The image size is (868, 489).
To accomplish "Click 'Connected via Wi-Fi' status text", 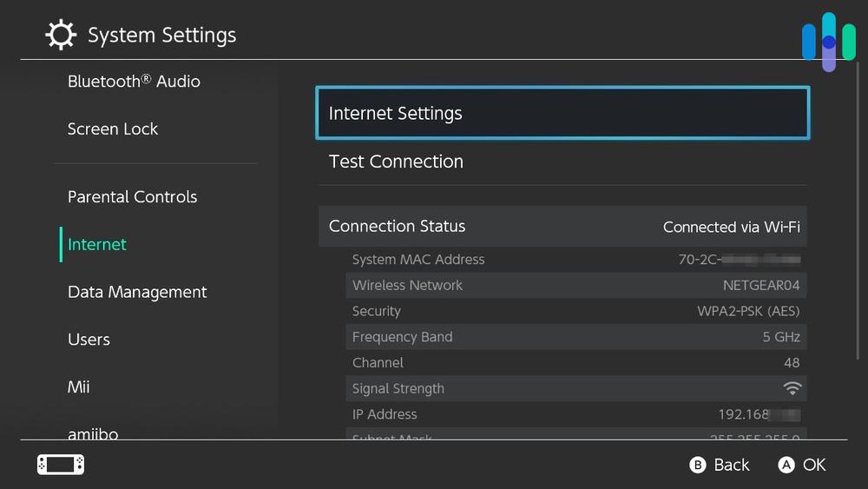I will point(731,227).
